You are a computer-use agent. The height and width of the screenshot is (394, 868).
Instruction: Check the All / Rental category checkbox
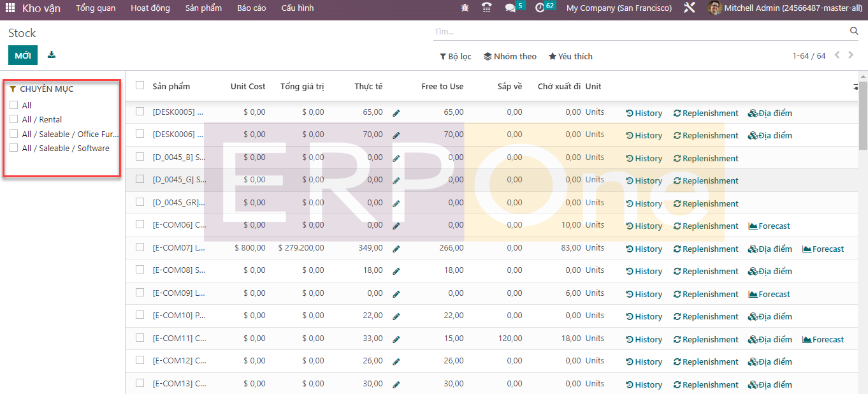pos(14,119)
